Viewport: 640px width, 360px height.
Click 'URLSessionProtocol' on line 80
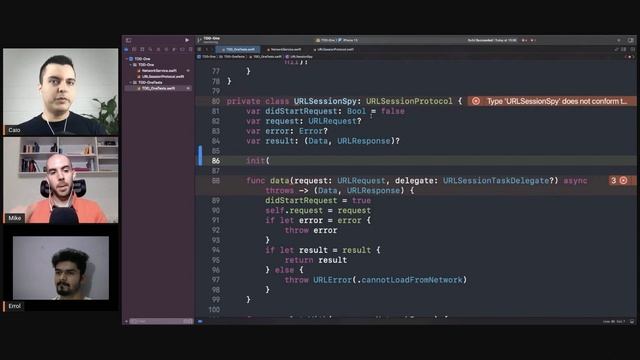pyautogui.click(x=409, y=101)
